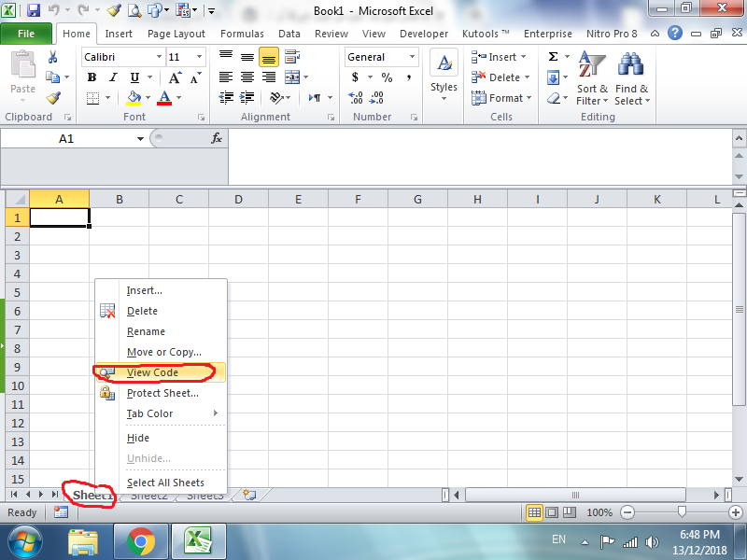This screenshot has height=560, width=747.
Task: Apply the yellow Fill Color
Action: click(x=134, y=98)
